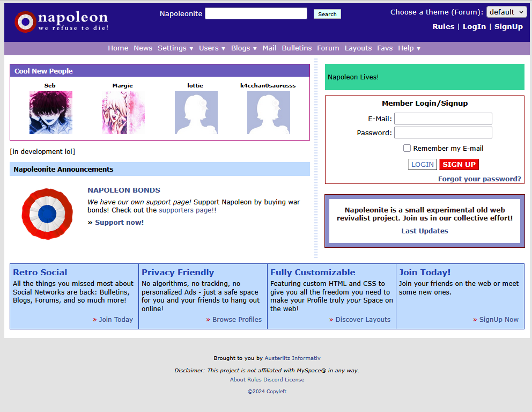This screenshot has height=412, width=532.
Task: Open the Discord footer link
Action: (x=273, y=379)
